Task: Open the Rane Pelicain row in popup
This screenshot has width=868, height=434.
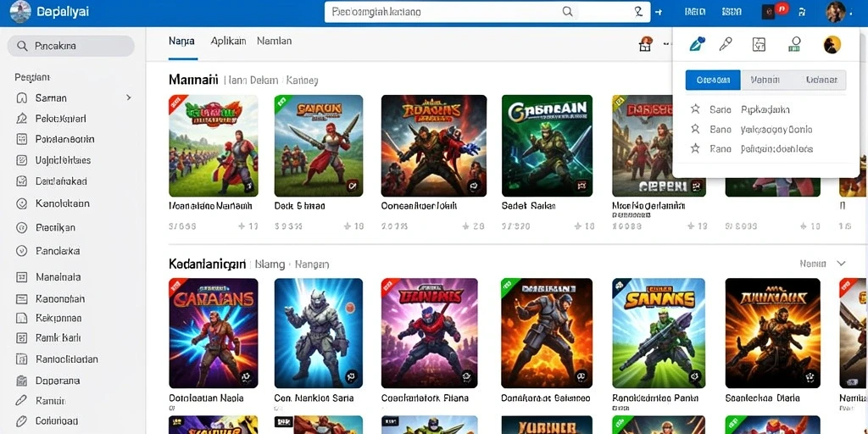Action: pos(761,148)
